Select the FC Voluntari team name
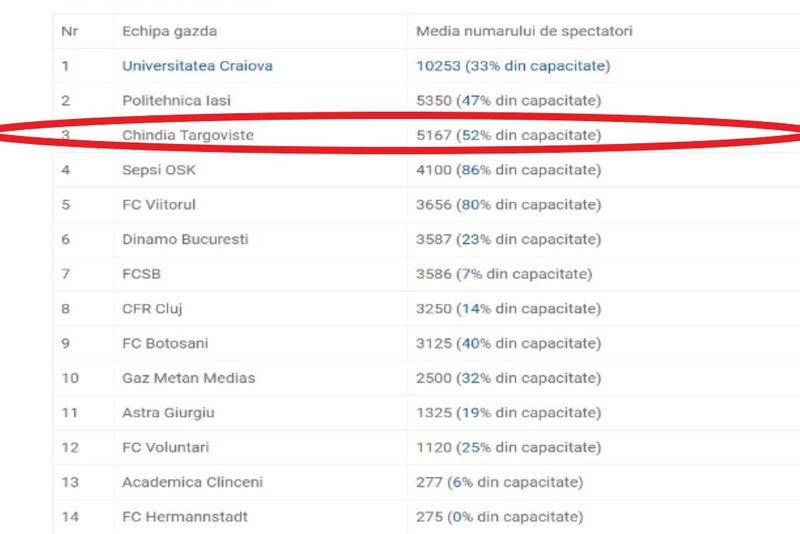This screenshot has height=534, width=800. (165, 447)
